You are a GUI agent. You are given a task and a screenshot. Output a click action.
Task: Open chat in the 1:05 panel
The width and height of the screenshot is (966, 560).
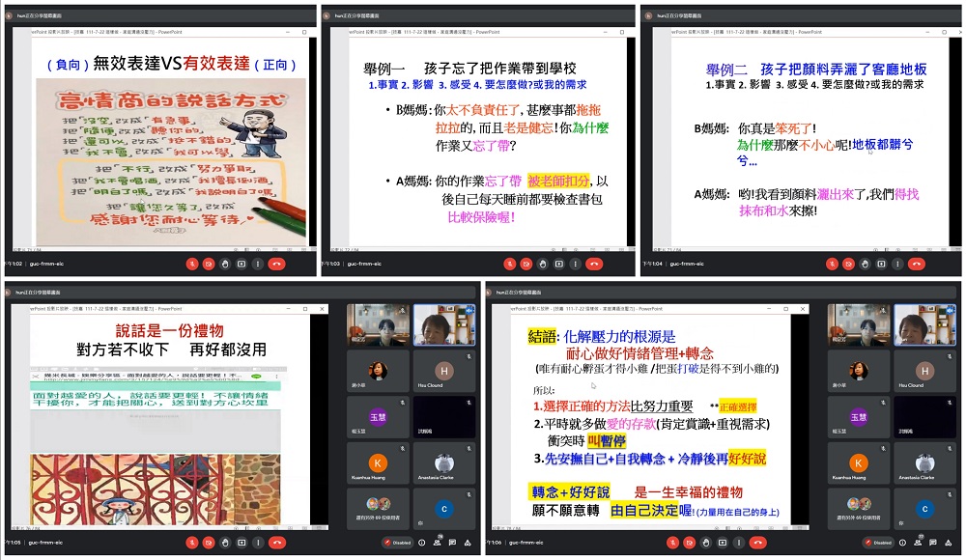(x=452, y=543)
